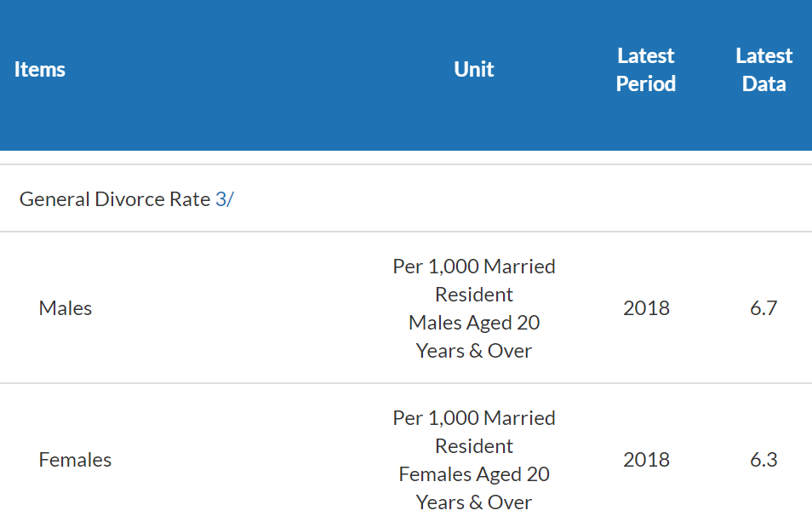Click 'Years & Over' in the Females unit

pyautogui.click(x=474, y=502)
